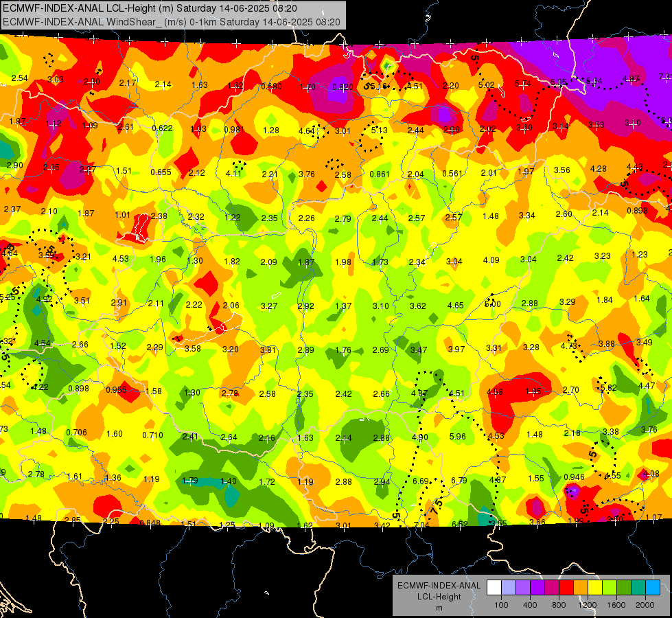Click wind shear value 4.09
672x618 pixels.
coord(491,260)
